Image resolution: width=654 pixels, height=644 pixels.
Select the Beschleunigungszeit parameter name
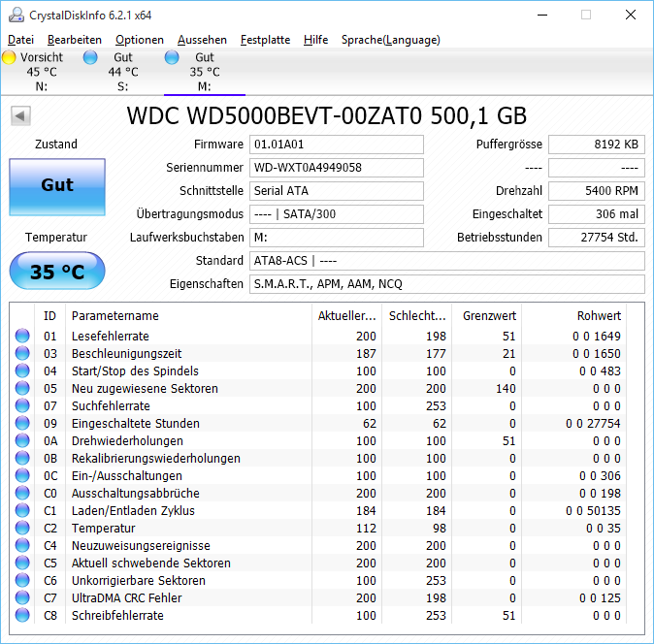point(126,353)
